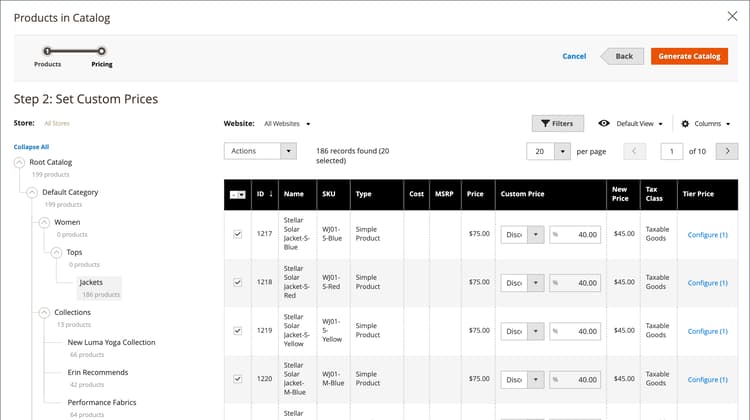Select Performance Fabrics category
750x420 pixels.
coord(102,402)
